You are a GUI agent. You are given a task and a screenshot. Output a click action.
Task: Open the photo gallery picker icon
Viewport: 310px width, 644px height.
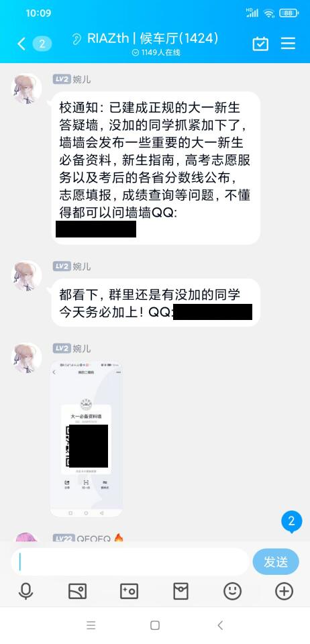pos(77,592)
